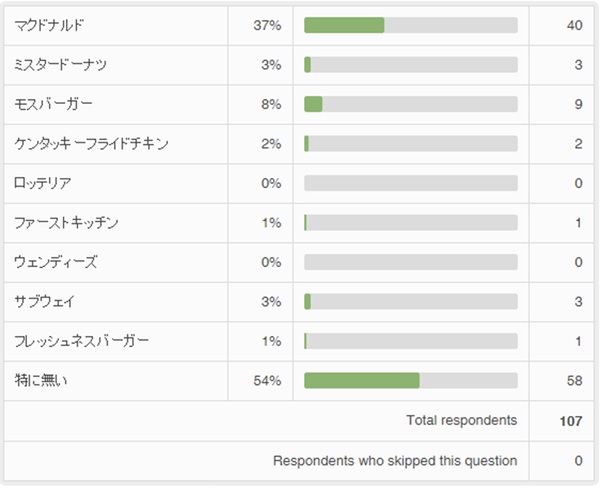The height and width of the screenshot is (488, 600).
Task: Click the ミスタードーナツ progress bar
Action: pos(410,64)
